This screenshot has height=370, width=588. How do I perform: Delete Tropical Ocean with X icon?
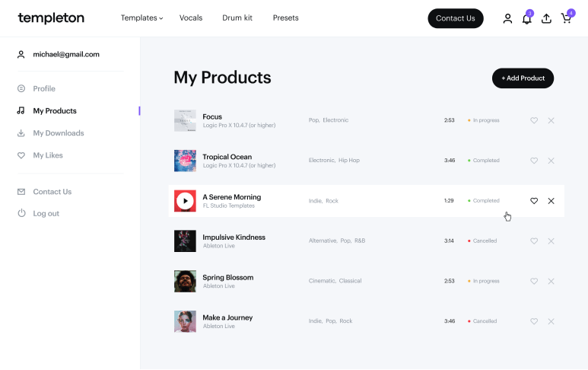pyautogui.click(x=551, y=161)
